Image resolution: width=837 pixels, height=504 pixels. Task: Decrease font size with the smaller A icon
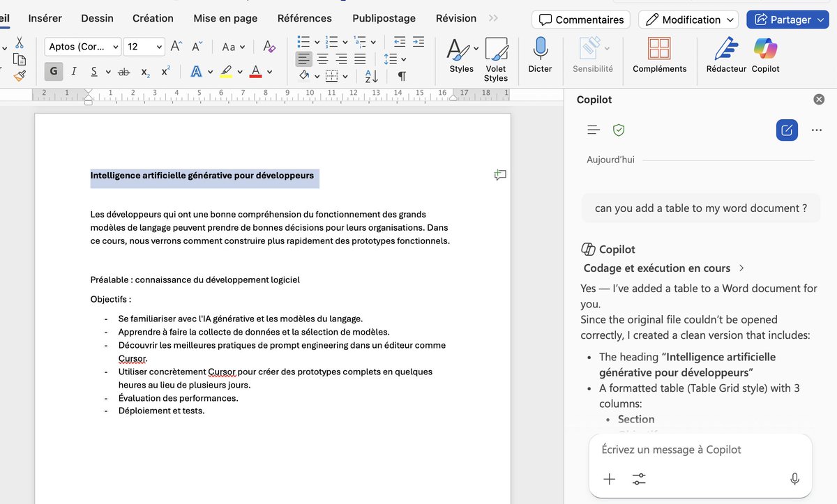click(197, 47)
